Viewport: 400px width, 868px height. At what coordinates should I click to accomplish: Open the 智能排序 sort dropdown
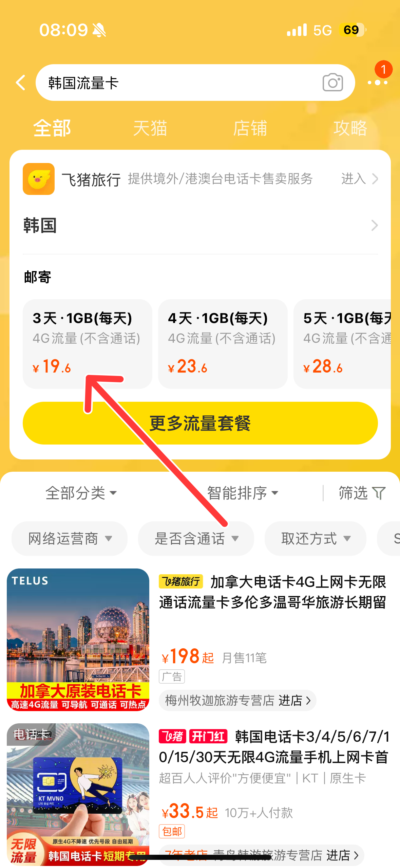(243, 493)
